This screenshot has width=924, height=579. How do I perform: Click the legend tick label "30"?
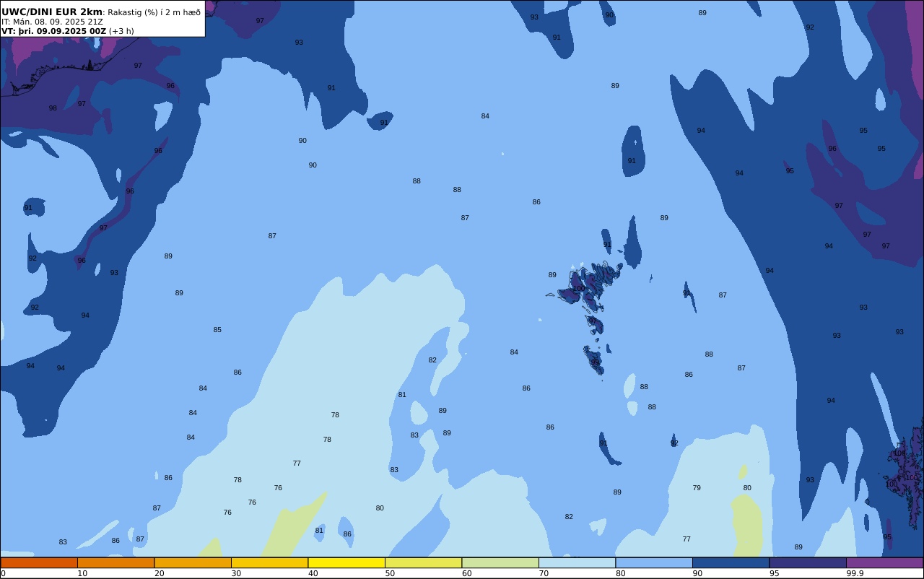click(x=236, y=573)
